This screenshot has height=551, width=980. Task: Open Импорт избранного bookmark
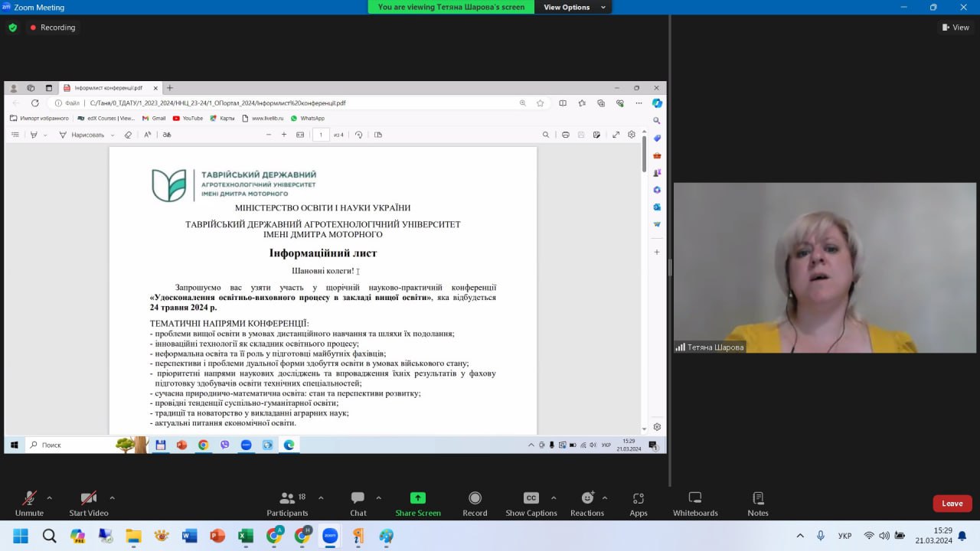click(39, 119)
